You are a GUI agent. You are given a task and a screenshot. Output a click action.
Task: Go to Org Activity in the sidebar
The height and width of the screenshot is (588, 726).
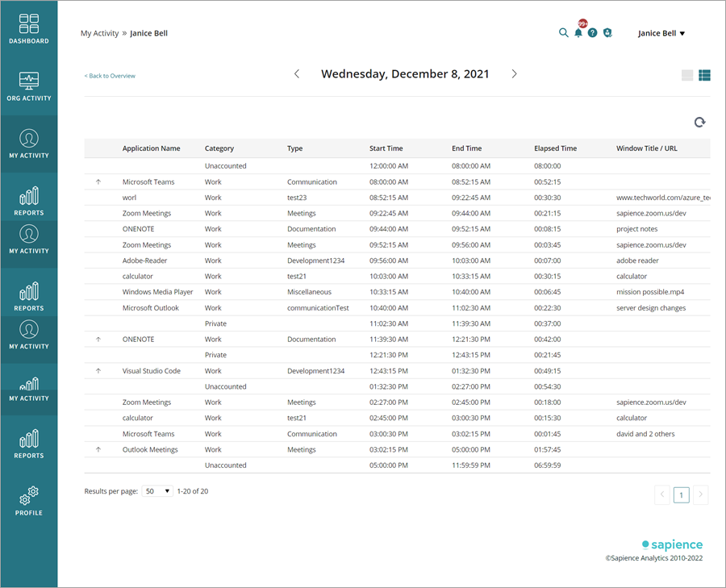point(29,86)
